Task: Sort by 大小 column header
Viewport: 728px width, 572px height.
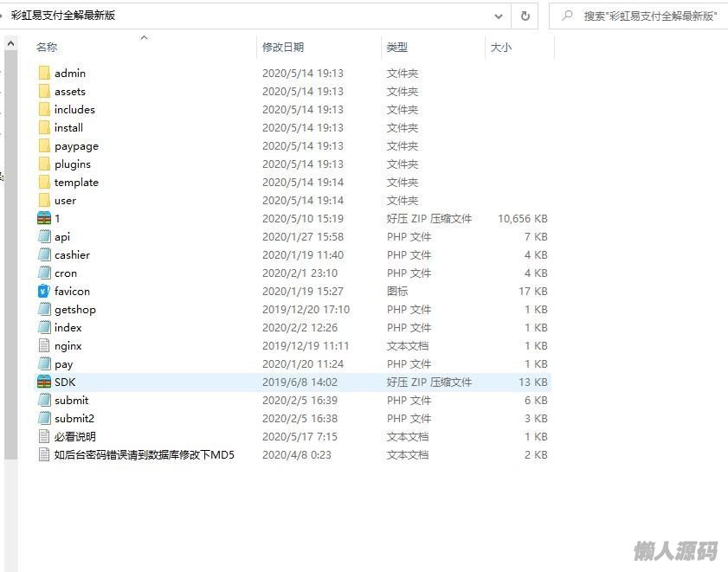Action: click(x=500, y=48)
